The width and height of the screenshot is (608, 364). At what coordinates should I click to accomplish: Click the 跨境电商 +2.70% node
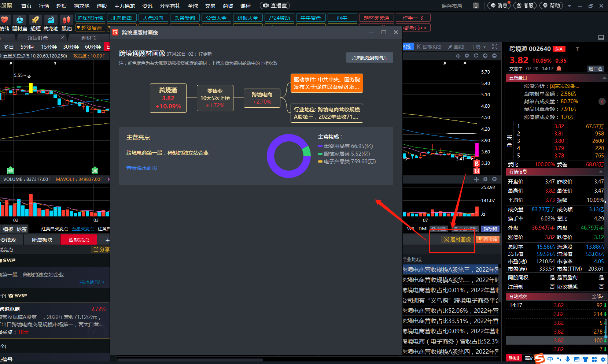tap(262, 98)
